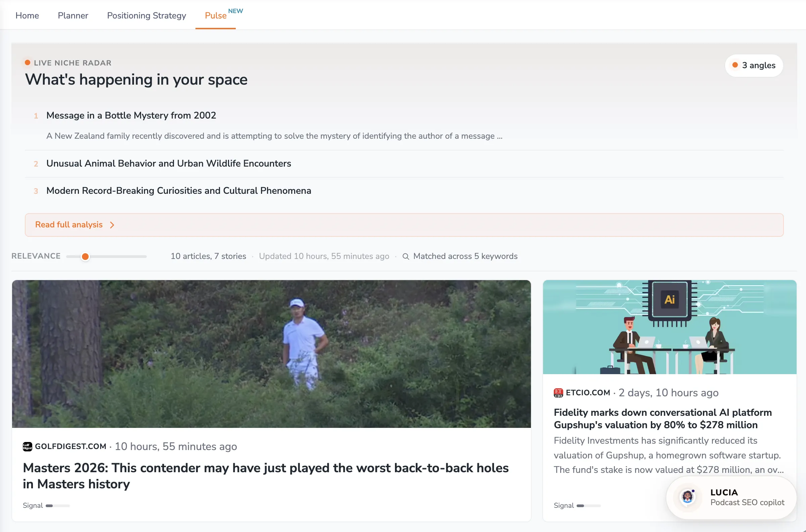Open Lucia the Podcast SEO copilot avatar

click(687, 497)
